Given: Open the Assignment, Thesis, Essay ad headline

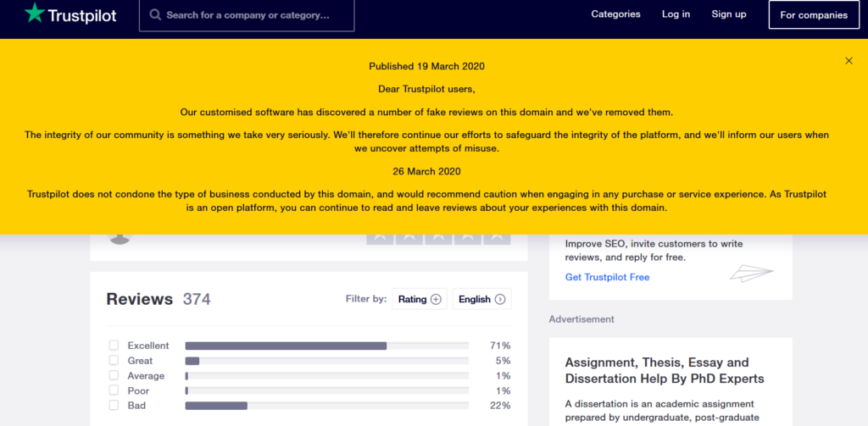Looking at the screenshot, I should (665, 371).
